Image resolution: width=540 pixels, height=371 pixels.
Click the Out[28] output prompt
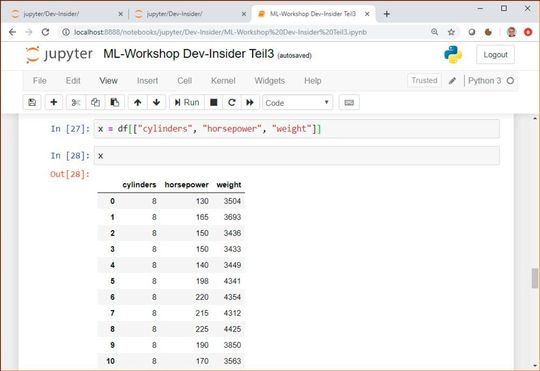pyautogui.click(x=70, y=174)
